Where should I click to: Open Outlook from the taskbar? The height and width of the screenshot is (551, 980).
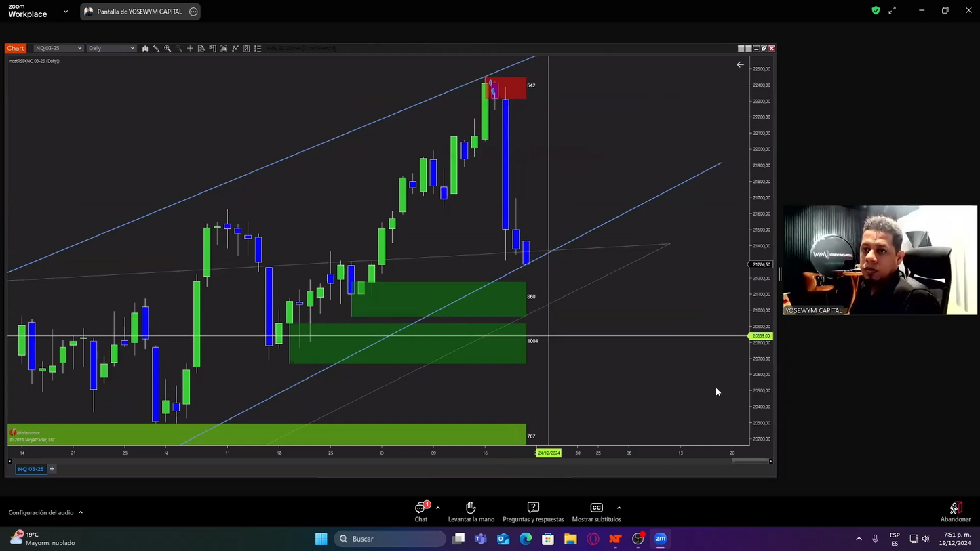click(503, 539)
